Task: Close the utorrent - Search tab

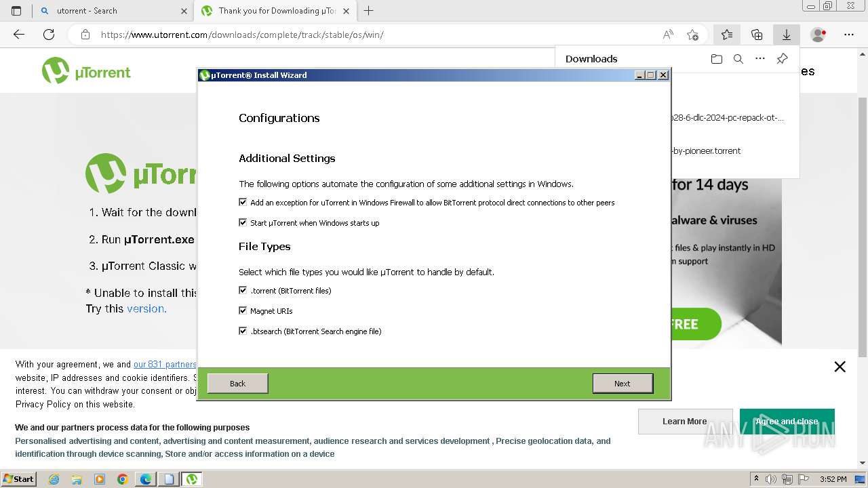Action: click(x=184, y=11)
